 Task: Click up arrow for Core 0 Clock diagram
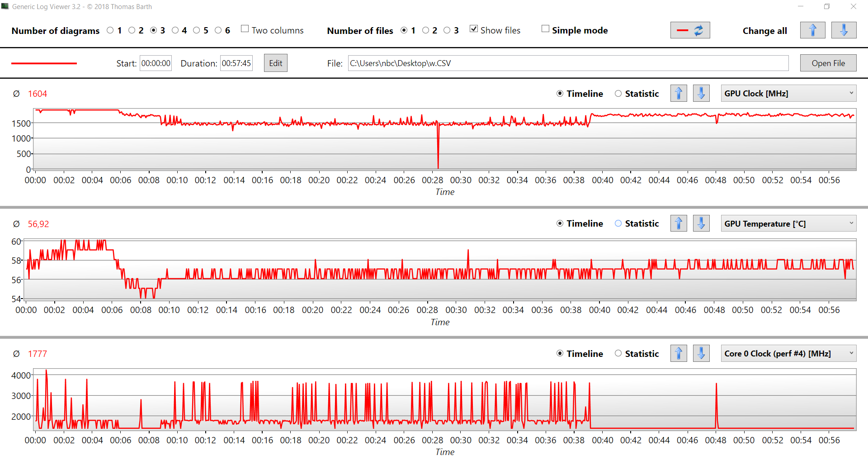click(679, 353)
